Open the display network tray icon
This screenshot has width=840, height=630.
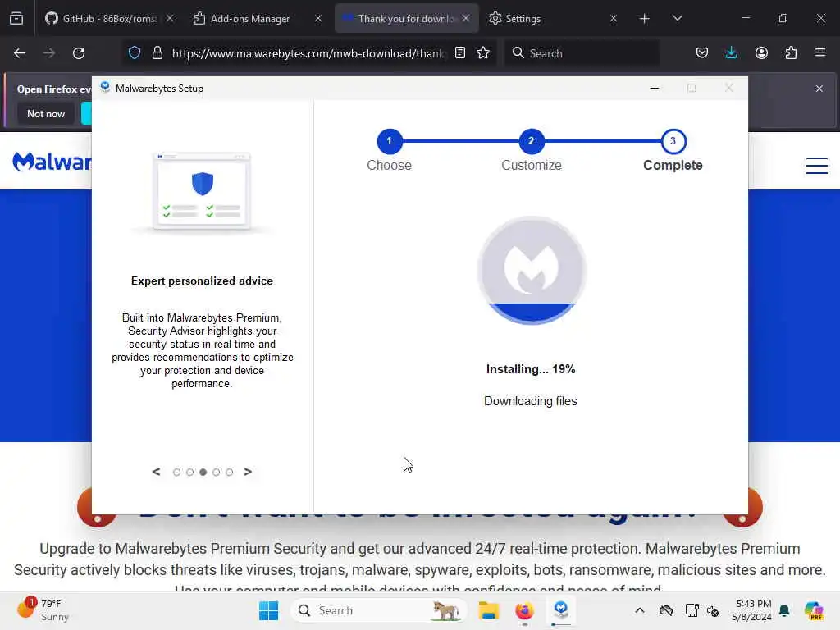(x=692, y=610)
